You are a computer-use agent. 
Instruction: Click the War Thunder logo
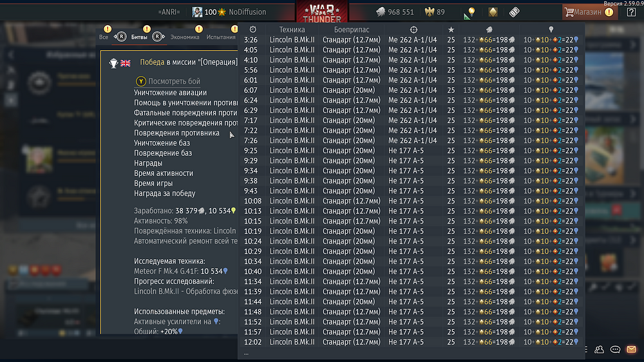[321, 12]
